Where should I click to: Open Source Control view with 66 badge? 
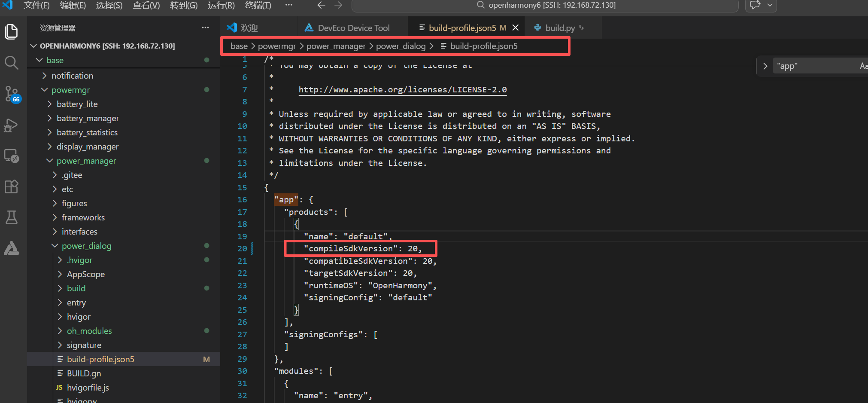pos(12,94)
